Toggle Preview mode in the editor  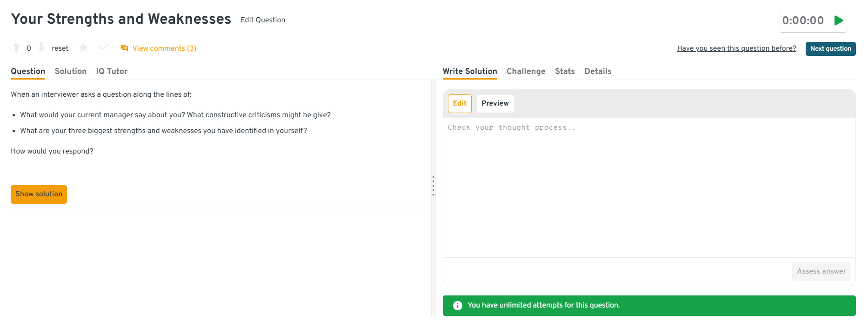tap(495, 103)
